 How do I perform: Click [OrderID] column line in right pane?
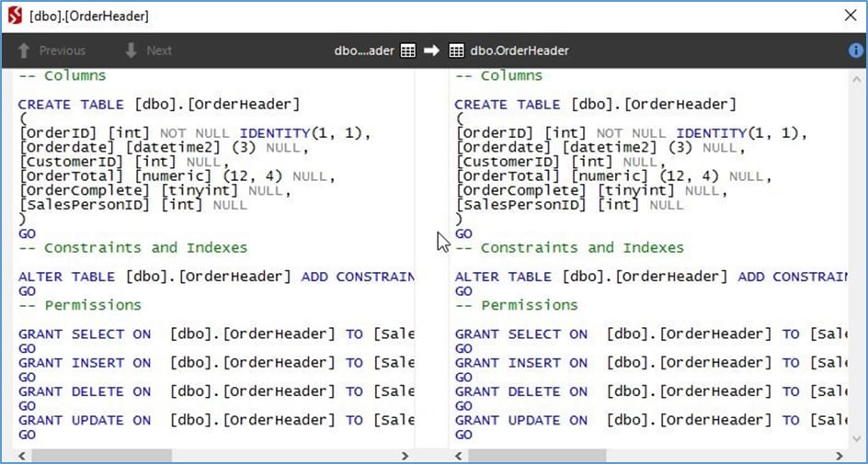632,133
